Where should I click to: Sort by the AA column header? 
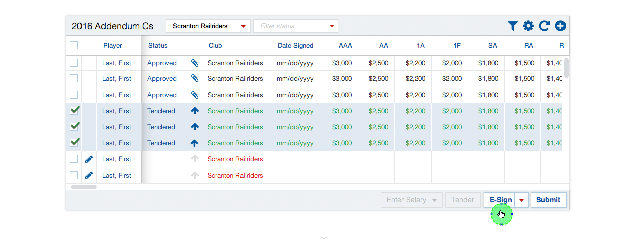[384, 46]
